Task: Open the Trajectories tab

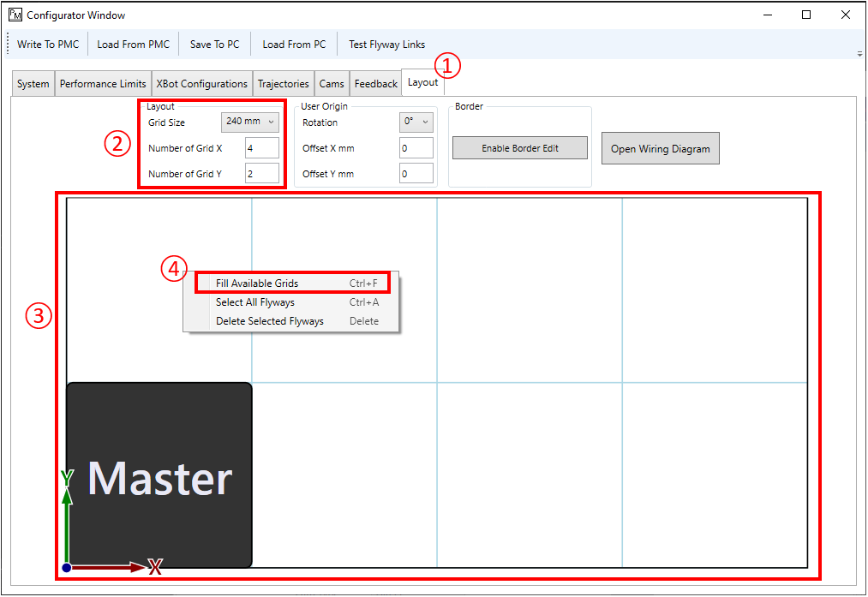Action: (x=283, y=84)
